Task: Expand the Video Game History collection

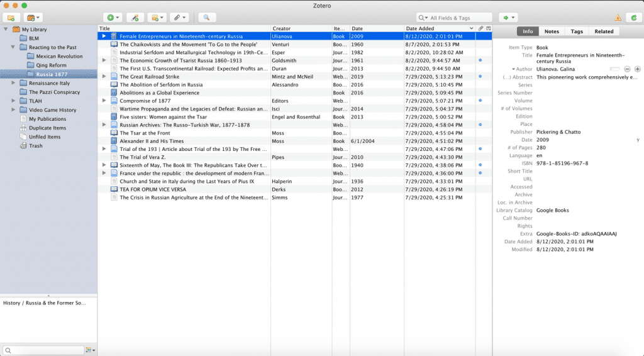Action: point(13,110)
